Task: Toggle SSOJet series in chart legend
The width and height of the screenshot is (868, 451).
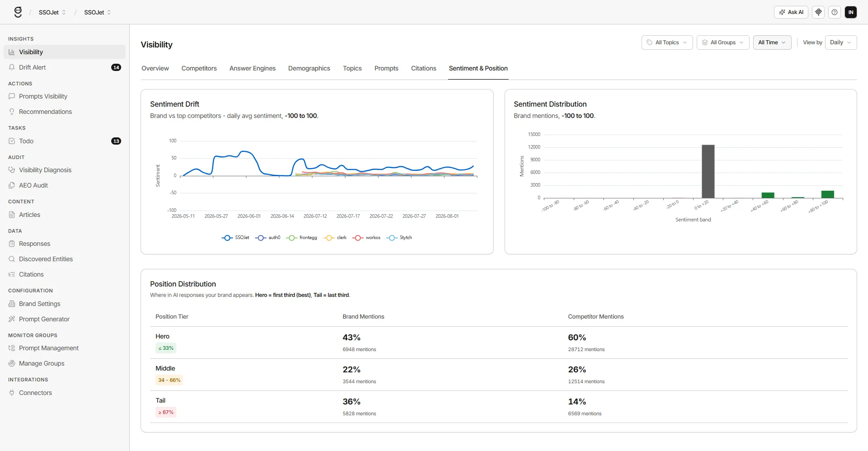Action: click(x=236, y=238)
